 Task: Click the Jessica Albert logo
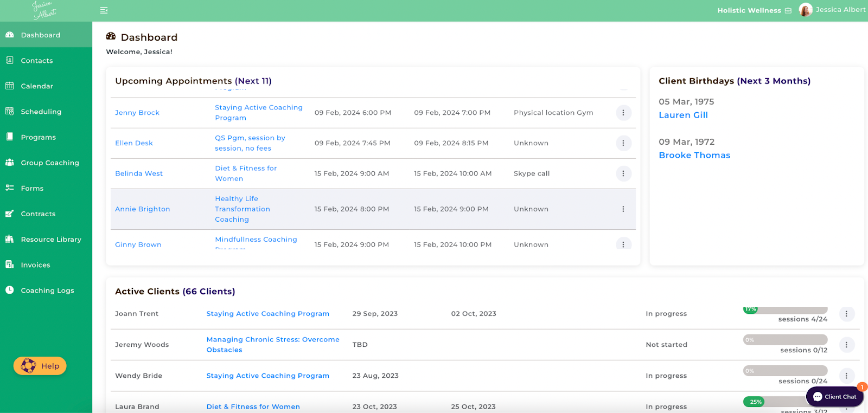click(x=44, y=10)
